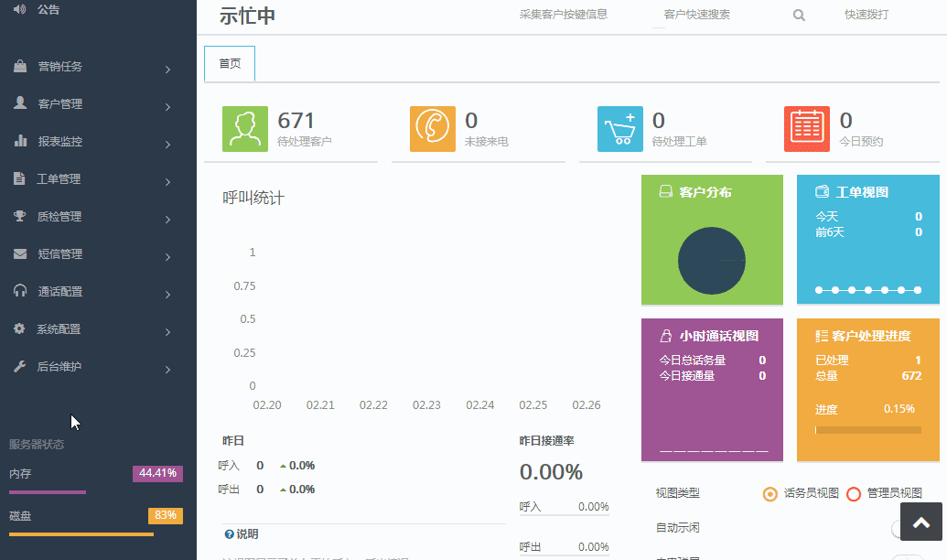
Task: Click the 说明 help question icon
Action: coord(229,534)
